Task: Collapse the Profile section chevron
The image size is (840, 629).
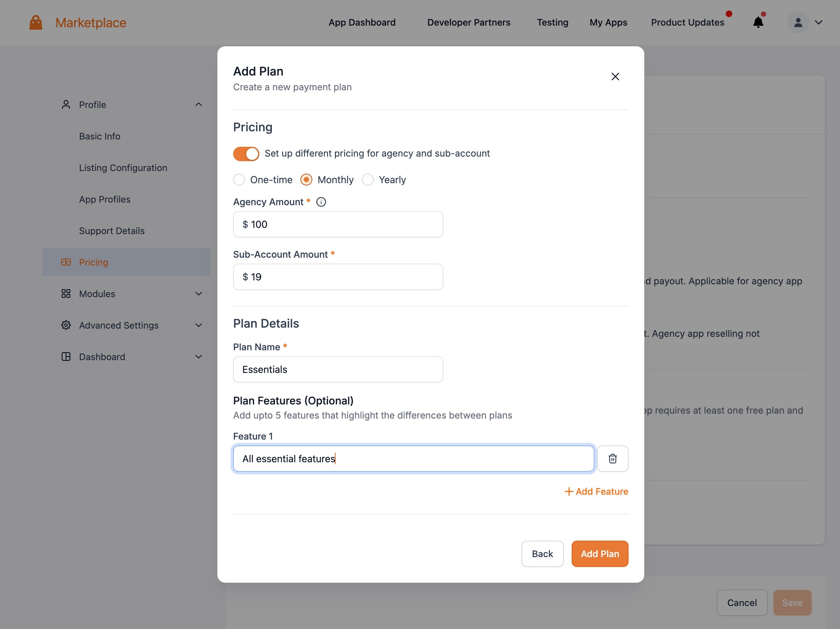Action: coord(198,104)
